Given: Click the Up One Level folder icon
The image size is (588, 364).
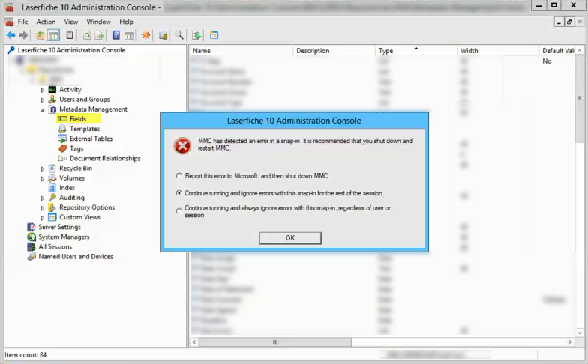Looking at the screenshot, I should (x=40, y=36).
